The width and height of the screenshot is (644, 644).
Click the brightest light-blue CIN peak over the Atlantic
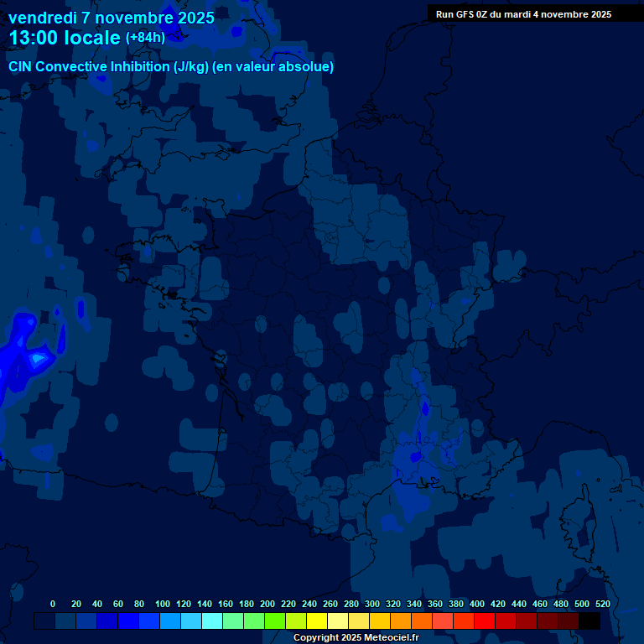(38, 359)
